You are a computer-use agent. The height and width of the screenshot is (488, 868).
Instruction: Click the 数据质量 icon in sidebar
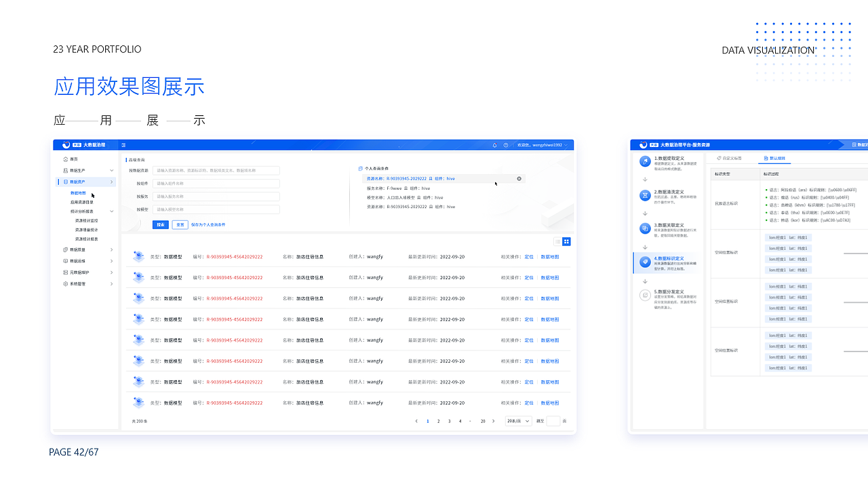(66, 249)
